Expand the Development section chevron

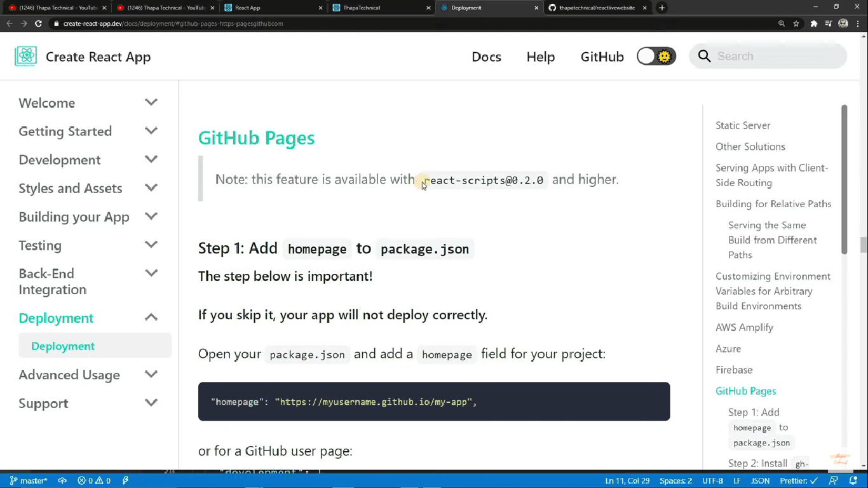point(151,159)
